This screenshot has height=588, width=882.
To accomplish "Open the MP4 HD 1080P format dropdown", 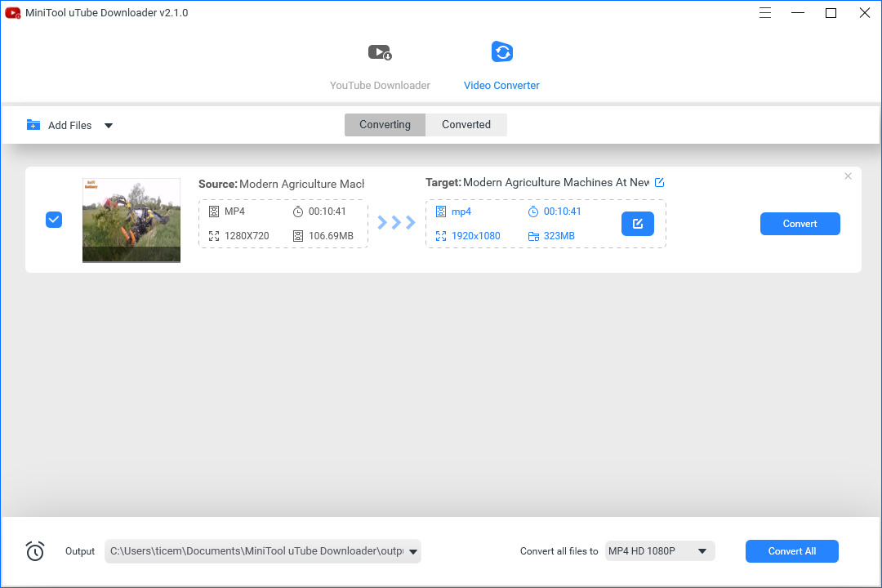I will (660, 551).
